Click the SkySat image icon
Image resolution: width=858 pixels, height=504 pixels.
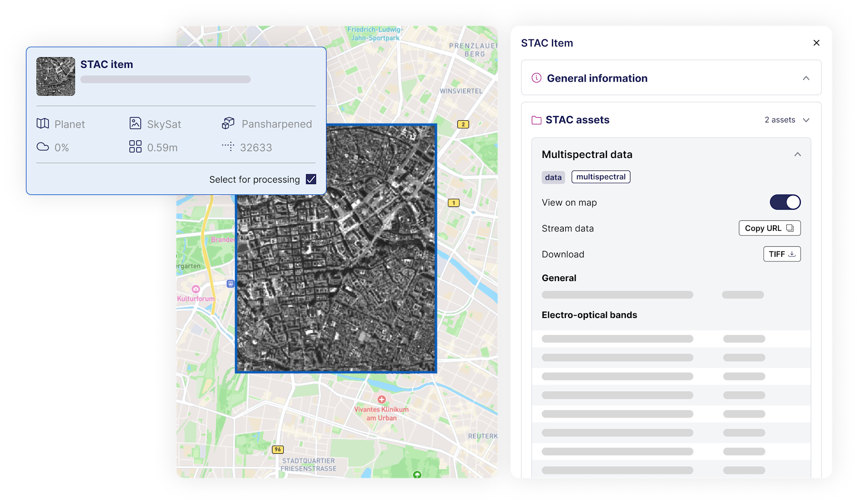point(135,124)
